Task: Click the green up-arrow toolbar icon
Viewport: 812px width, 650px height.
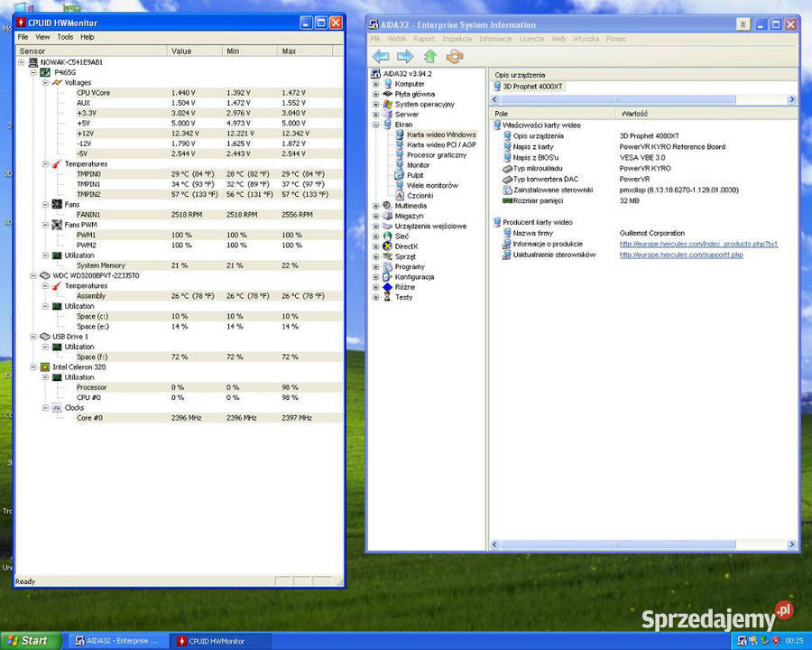Action: 429,56
